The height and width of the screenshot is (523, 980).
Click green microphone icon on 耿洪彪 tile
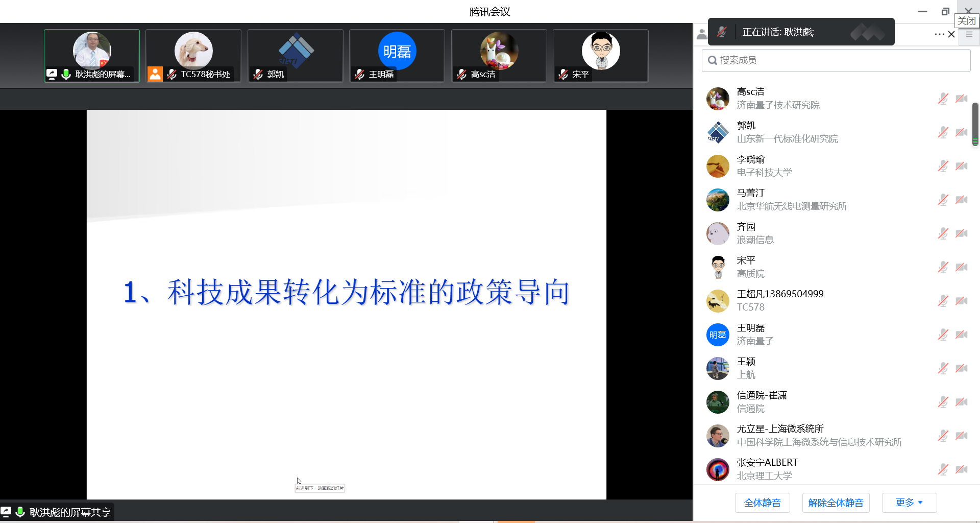tap(66, 74)
